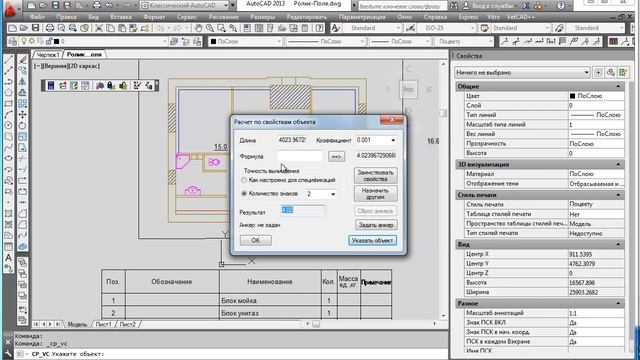This screenshot has width=640, height=360.
Task: Open the number of digits dropdown showing 2
Action: coord(333,194)
